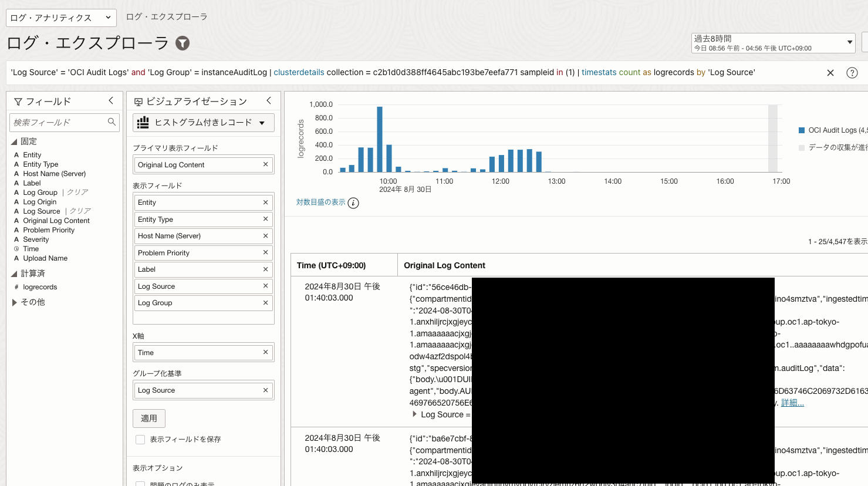
Task: Click the 適用 apply button
Action: point(149,419)
